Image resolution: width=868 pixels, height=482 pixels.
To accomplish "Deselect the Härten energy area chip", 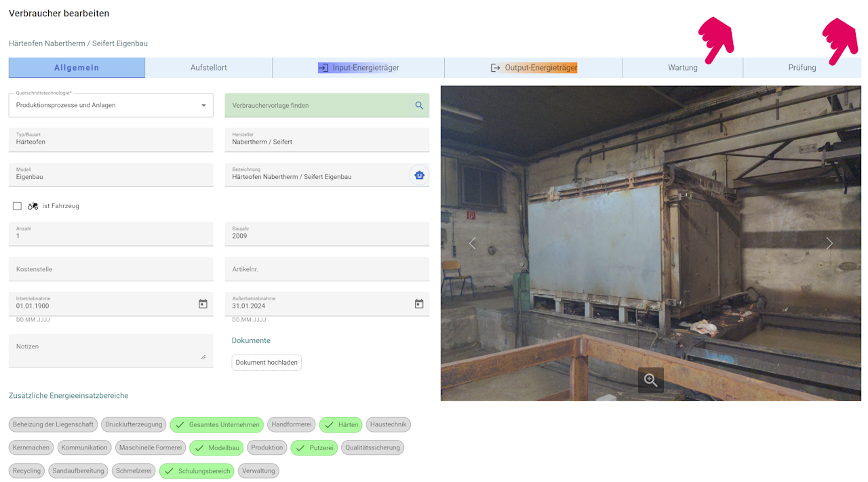I will (x=340, y=424).
